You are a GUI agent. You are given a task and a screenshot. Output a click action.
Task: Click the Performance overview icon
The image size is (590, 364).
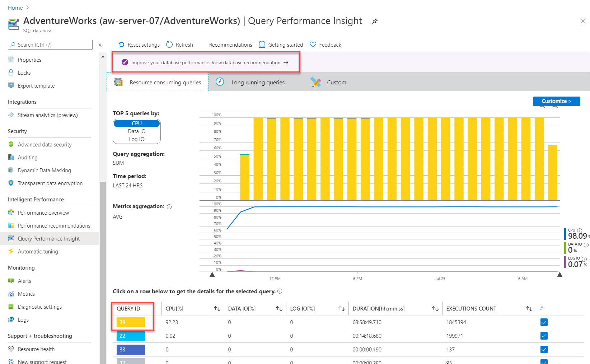[x=11, y=213]
